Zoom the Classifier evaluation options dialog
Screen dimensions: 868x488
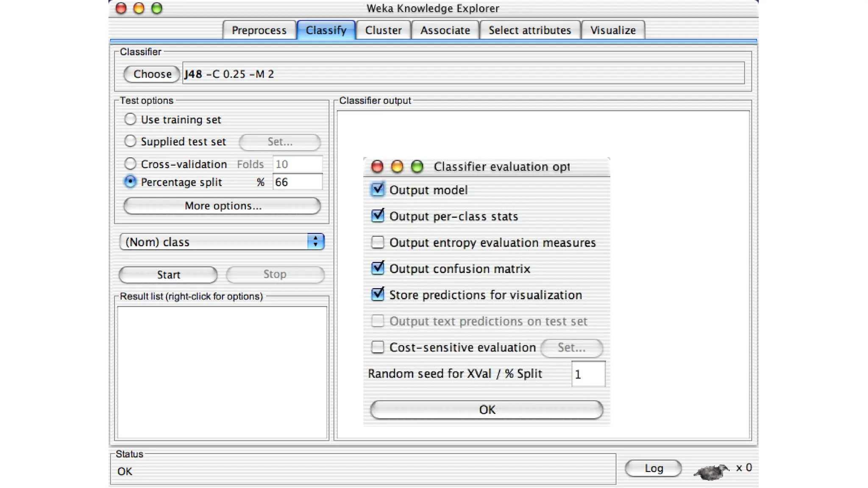coord(417,166)
